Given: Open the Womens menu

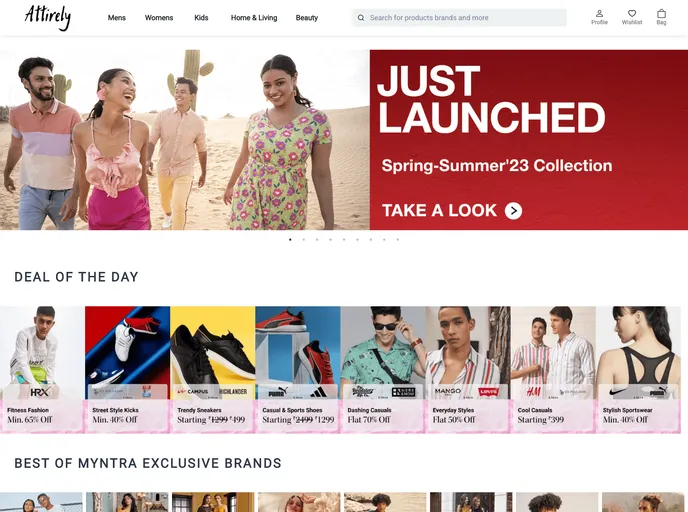Looking at the screenshot, I should pyautogui.click(x=159, y=18).
